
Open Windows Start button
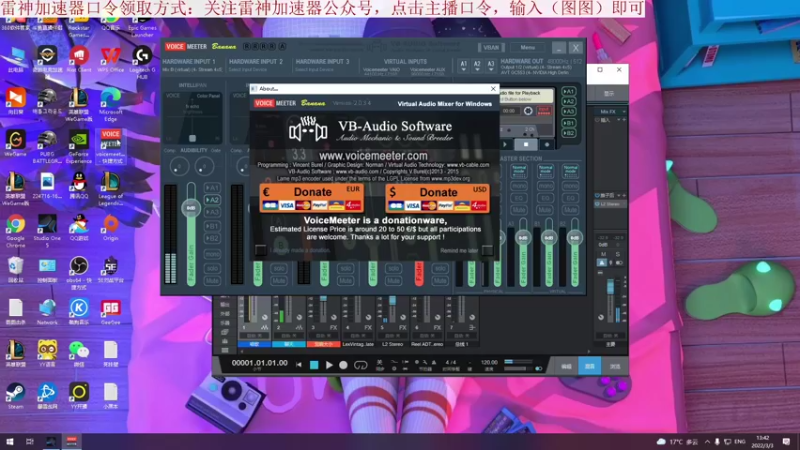(9, 441)
